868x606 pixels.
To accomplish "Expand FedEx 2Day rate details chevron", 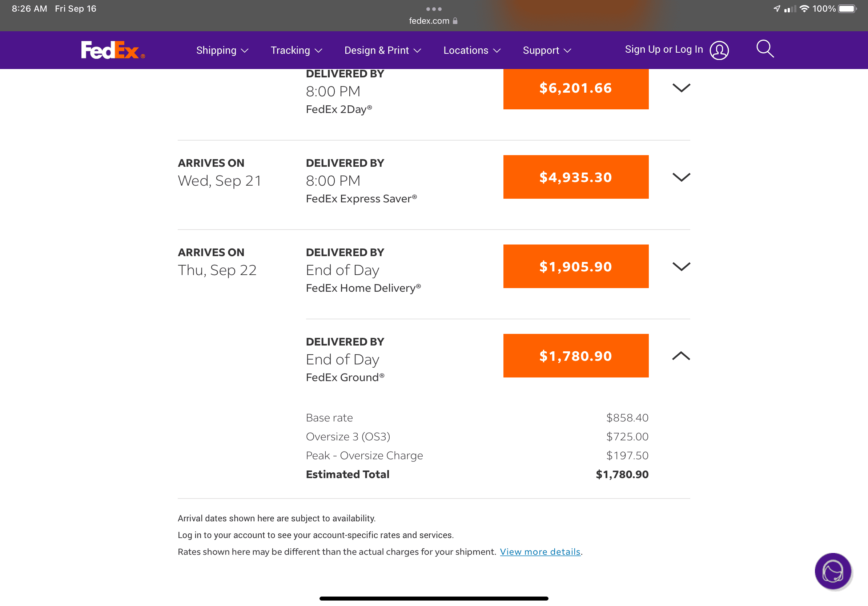I will point(681,88).
